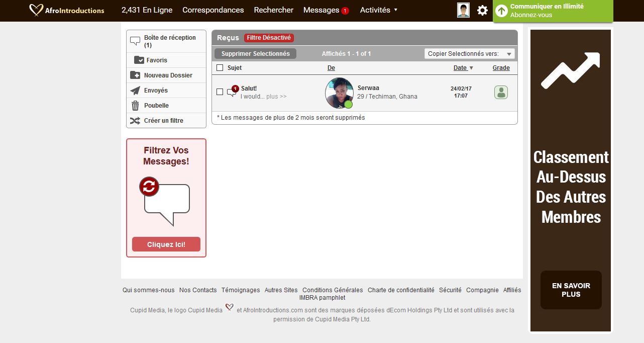Check the box for Salut! message
Image resolution: width=644 pixels, height=343 pixels.
pyautogui.click(x=220, y=92)
